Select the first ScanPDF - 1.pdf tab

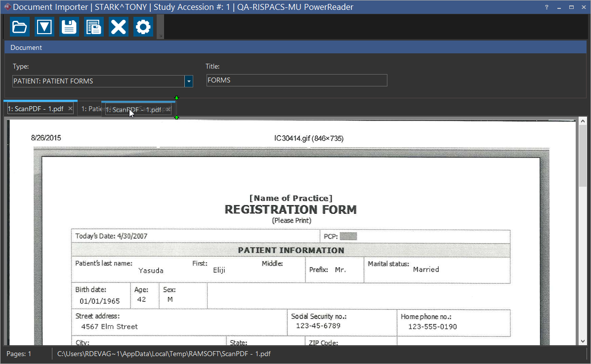coord(36,109)
